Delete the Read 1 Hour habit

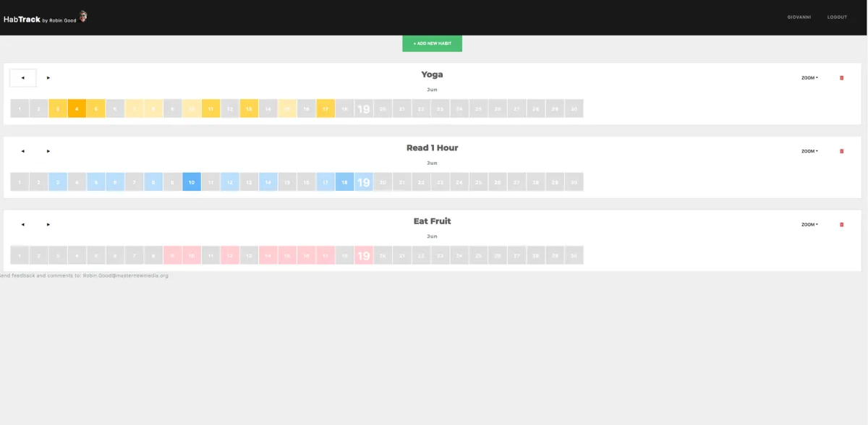point(841,151)
